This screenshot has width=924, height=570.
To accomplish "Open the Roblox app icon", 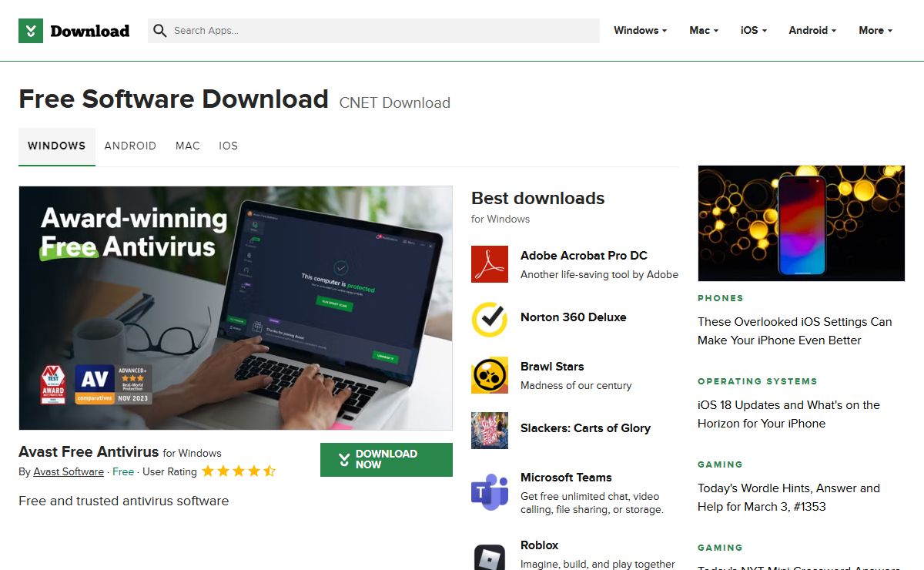I will [490, 554].
